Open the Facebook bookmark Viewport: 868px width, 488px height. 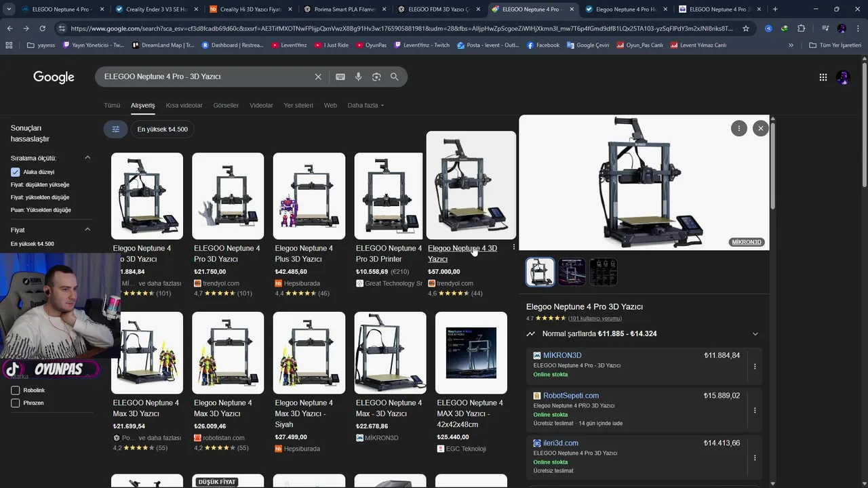(542, 45)
